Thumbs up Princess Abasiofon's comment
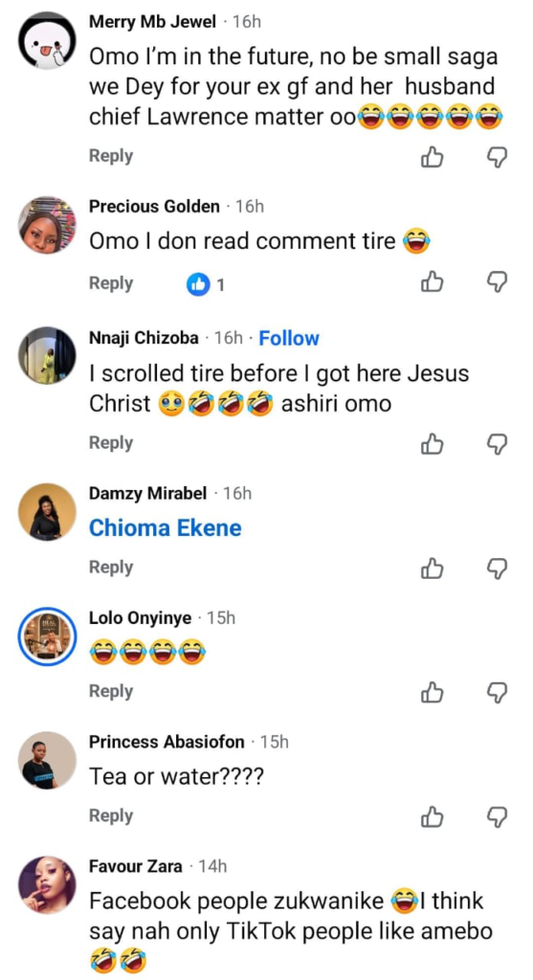The width and height of the screenshot is (533, 980). click(x=432, y=815)
